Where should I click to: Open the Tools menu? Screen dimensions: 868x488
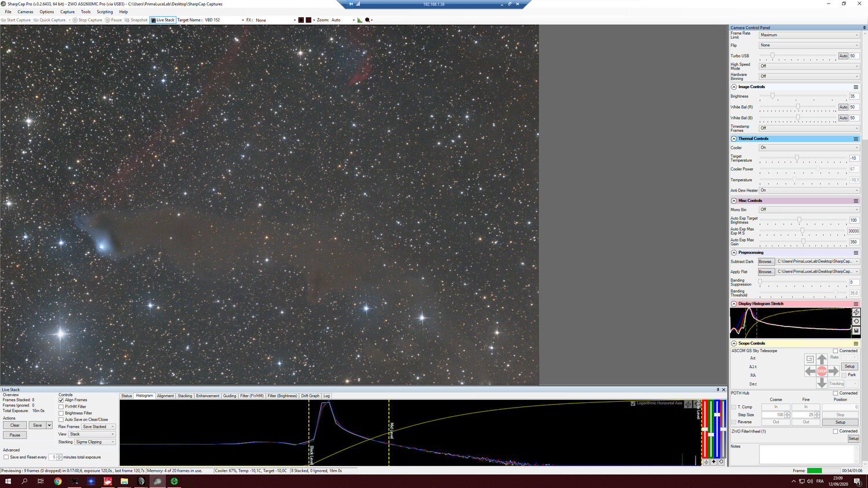click(86, 12)
